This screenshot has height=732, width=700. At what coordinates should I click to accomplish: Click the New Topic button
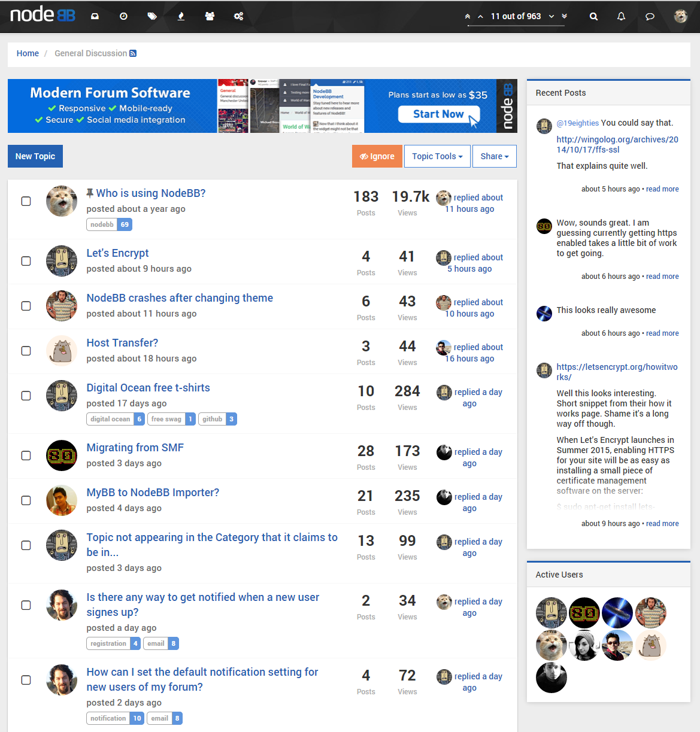tap(35, 156)
